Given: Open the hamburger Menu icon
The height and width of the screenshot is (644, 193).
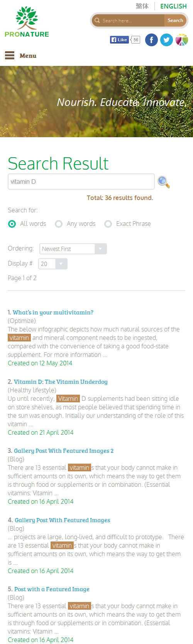Looking at the screenshot, I should [x=10, y=55].
